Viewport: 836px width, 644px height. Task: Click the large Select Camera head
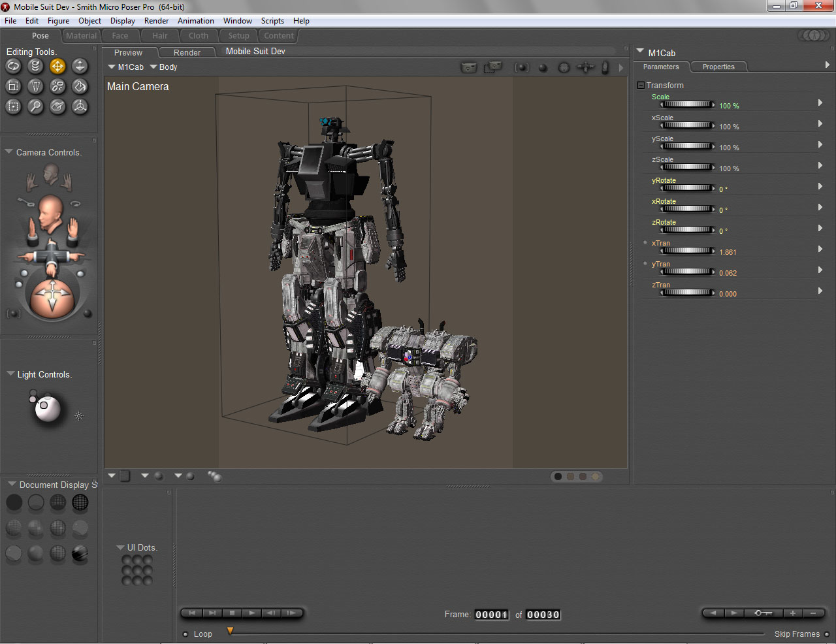(50, 213)
